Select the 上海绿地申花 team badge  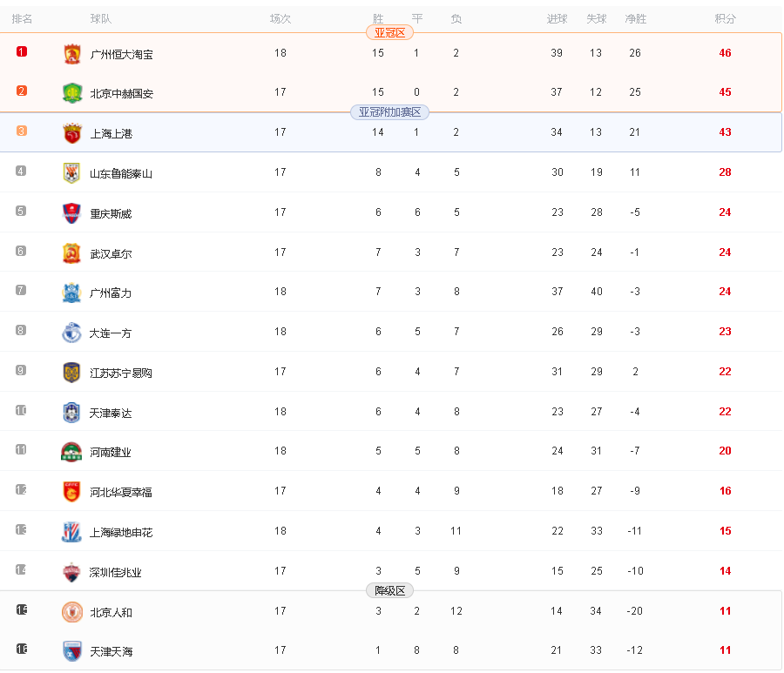[x=71, y=532]
